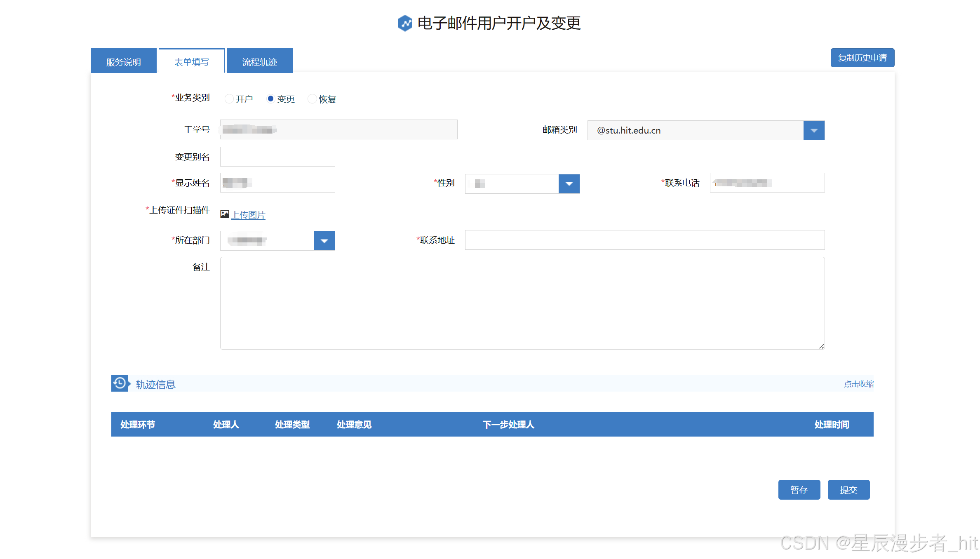Open the 性别 dropdown

click(x=569, y=184)
